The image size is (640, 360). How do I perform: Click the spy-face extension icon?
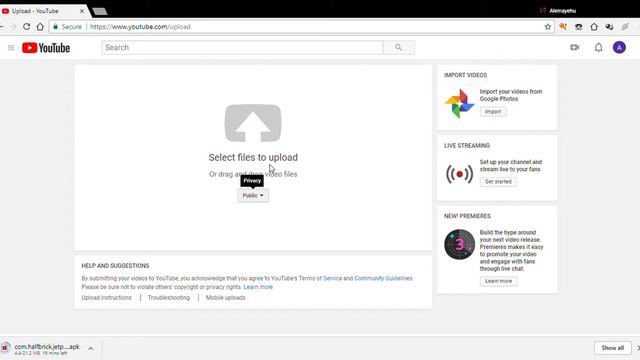click(x=578, y=27)
